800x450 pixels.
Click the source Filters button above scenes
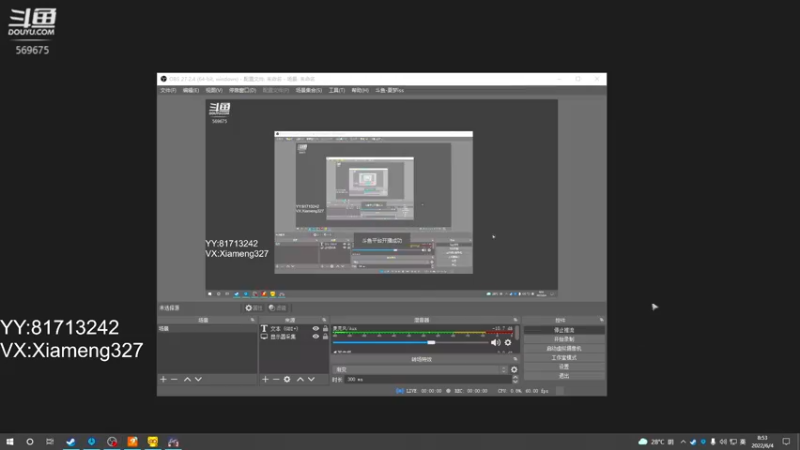[x=278, y=308]
